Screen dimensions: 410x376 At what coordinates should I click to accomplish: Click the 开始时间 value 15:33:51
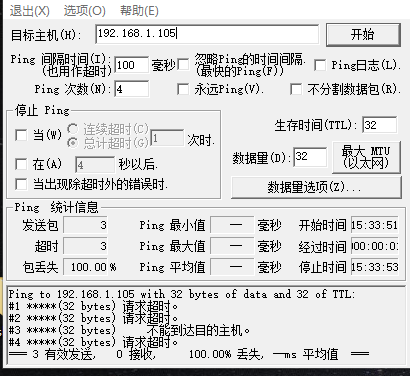pyautogui.click(x=374, y=225)
